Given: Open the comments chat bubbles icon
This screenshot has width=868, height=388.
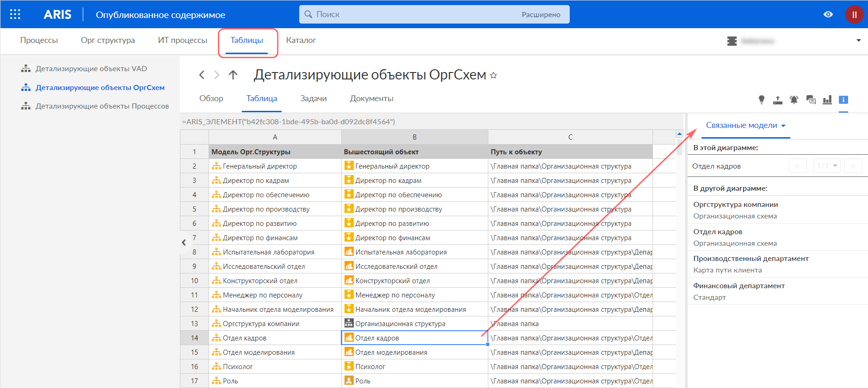Looking at the screenshot, I should (x=811, y=100).
